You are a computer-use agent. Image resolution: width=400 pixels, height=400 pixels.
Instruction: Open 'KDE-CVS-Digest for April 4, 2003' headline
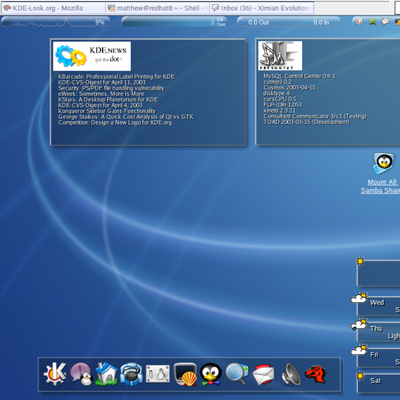point(100,105)
